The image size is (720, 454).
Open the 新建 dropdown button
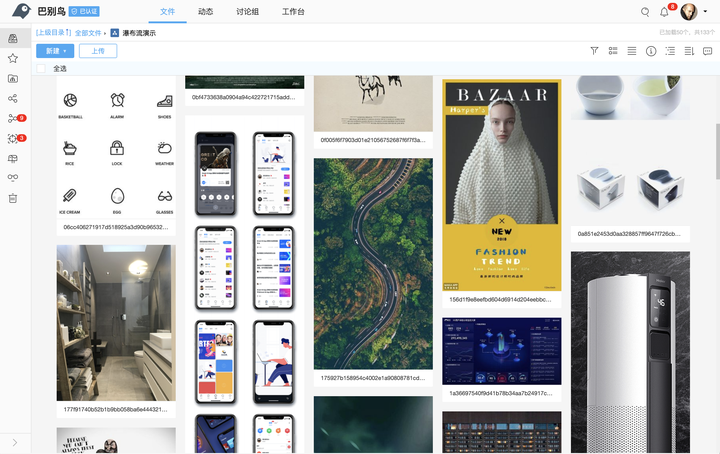55,51
